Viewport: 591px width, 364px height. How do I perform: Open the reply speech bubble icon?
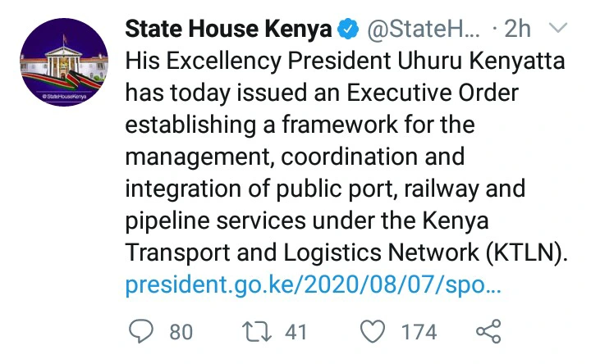pyautogui.click(x=141, y=331)
